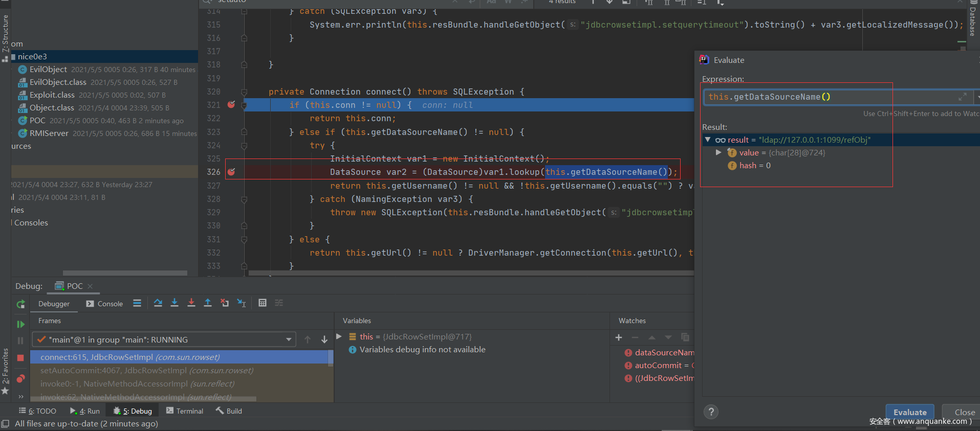980x431 pixels.
Task: Switch to the Console tab
Action: [x=104, y=304]
